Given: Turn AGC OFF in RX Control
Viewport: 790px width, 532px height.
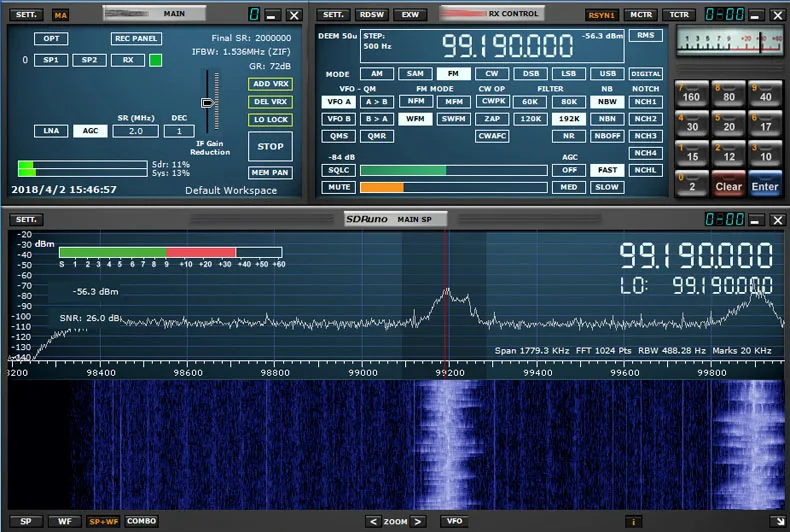Looking at the screenshot, I should [569, 170].
